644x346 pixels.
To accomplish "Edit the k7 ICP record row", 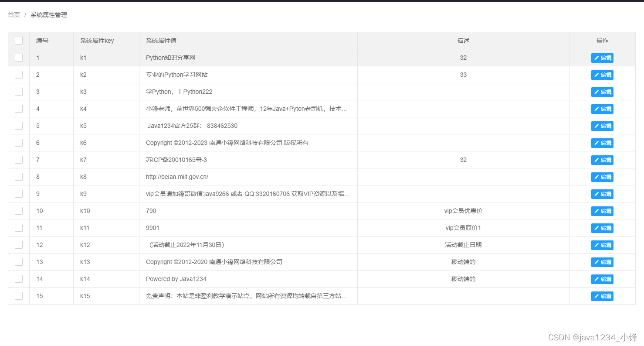I will point(602,160).
